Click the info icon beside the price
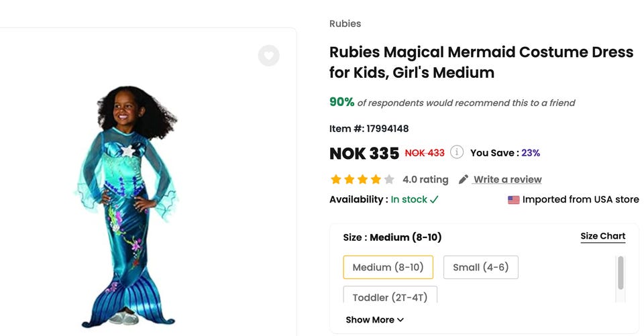Viewport: 644px width, 336px height. tap(457, 152)
